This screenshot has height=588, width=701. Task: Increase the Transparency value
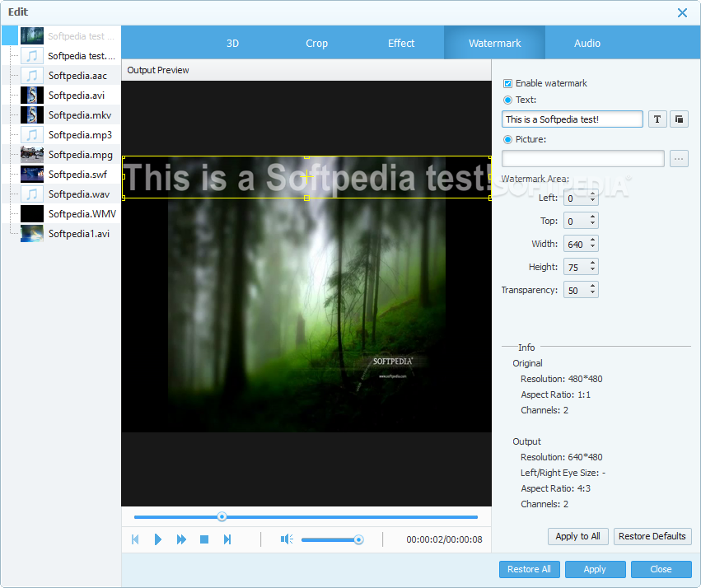(x=592, y=287)
